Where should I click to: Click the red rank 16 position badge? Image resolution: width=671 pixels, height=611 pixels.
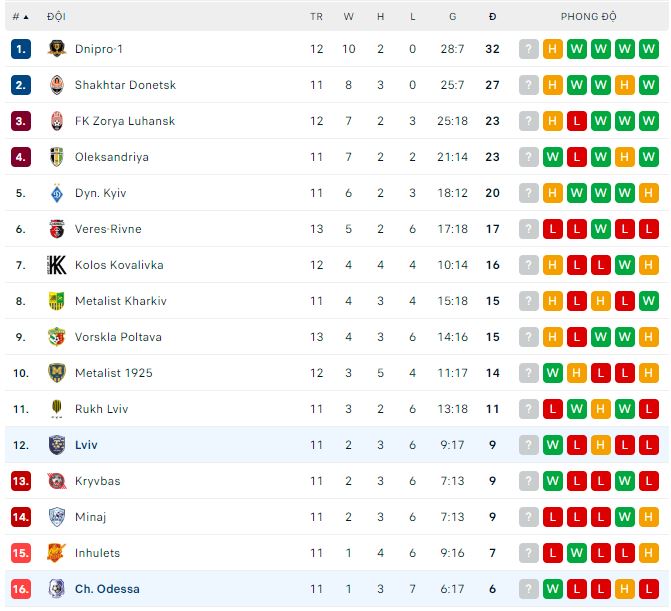21,589
